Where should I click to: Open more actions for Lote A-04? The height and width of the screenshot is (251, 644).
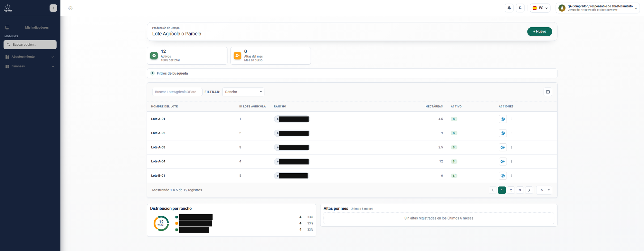click(x=512, y=162)
